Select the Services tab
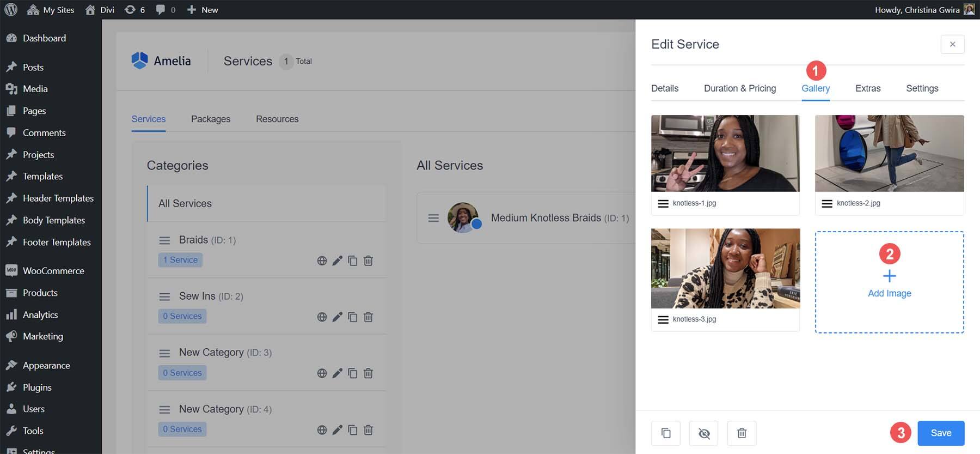The image size is (980, 454). point(149,119)
